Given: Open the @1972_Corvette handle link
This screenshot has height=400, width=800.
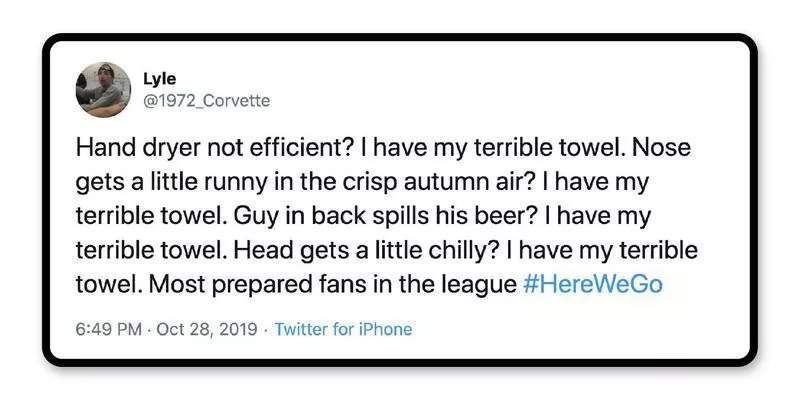Looking at the screenshot, I should click(207, 100).
